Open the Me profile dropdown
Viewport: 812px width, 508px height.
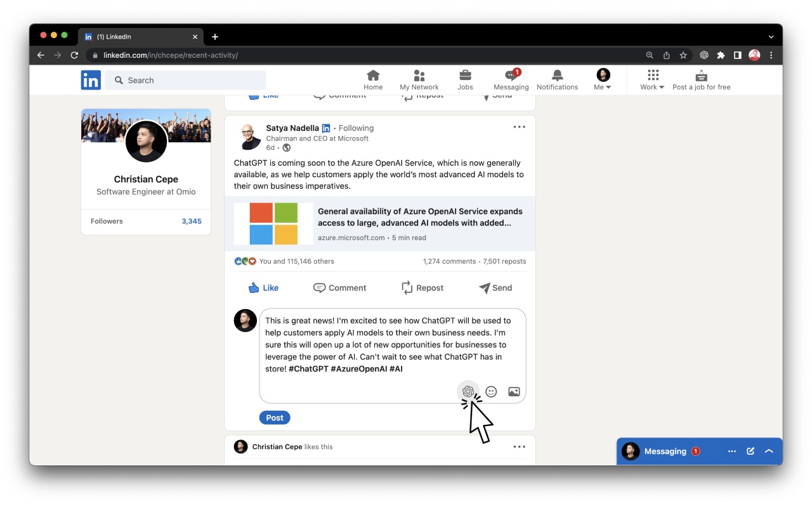pos(603,80)
